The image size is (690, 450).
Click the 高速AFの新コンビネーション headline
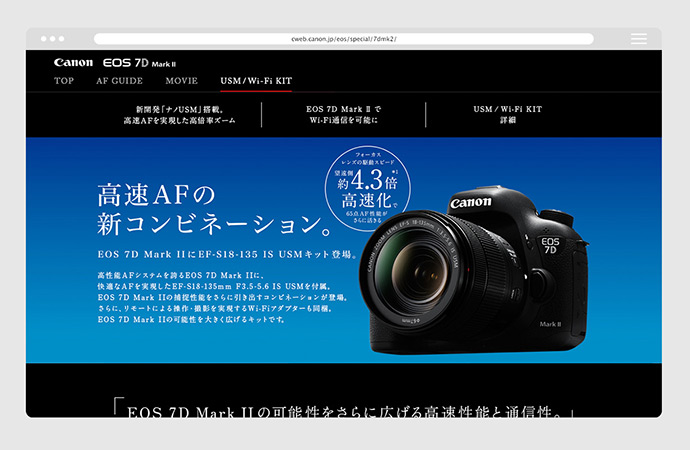[x=214, y=209]
